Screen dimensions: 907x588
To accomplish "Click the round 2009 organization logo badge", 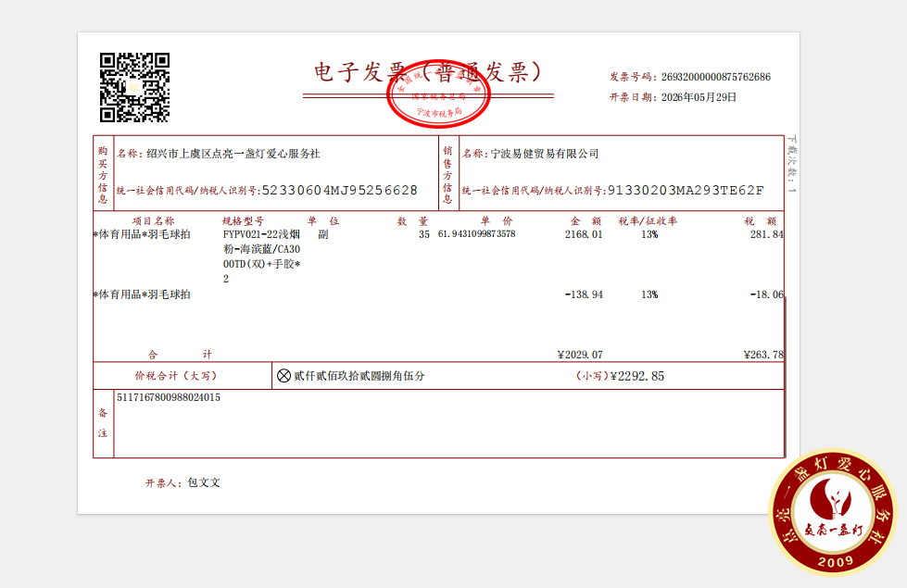I will tap(834, 512).
